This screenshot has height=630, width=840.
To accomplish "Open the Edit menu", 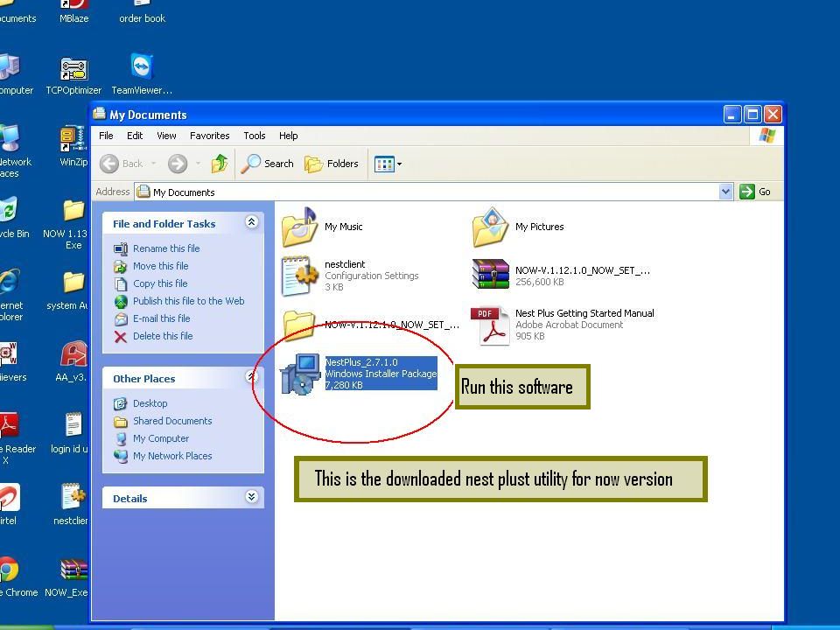I will pos(135,136).
